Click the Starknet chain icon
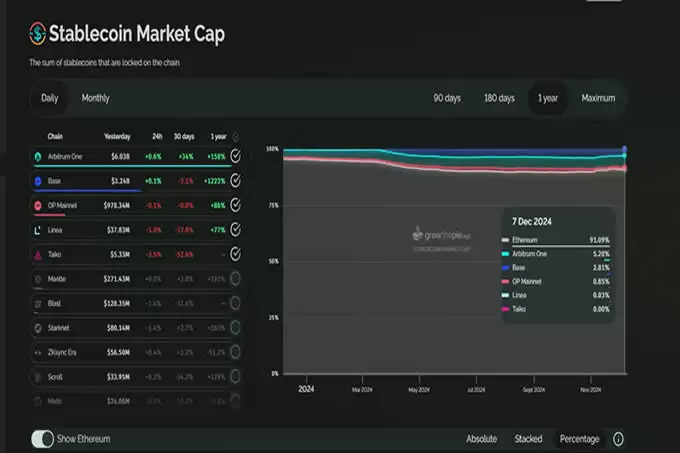The height and width of the screenshot is (453, 680). [x=38, y=328]
